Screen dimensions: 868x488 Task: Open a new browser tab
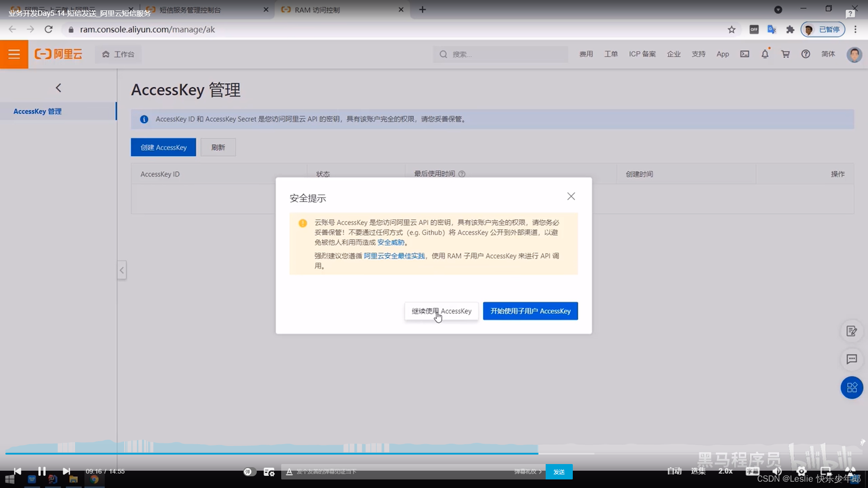coord(422,9)
